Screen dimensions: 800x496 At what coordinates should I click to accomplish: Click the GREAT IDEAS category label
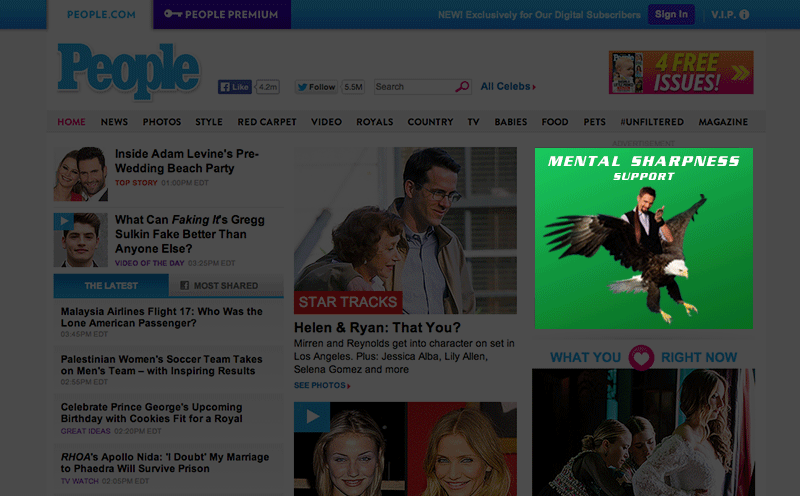click(85, 431)
